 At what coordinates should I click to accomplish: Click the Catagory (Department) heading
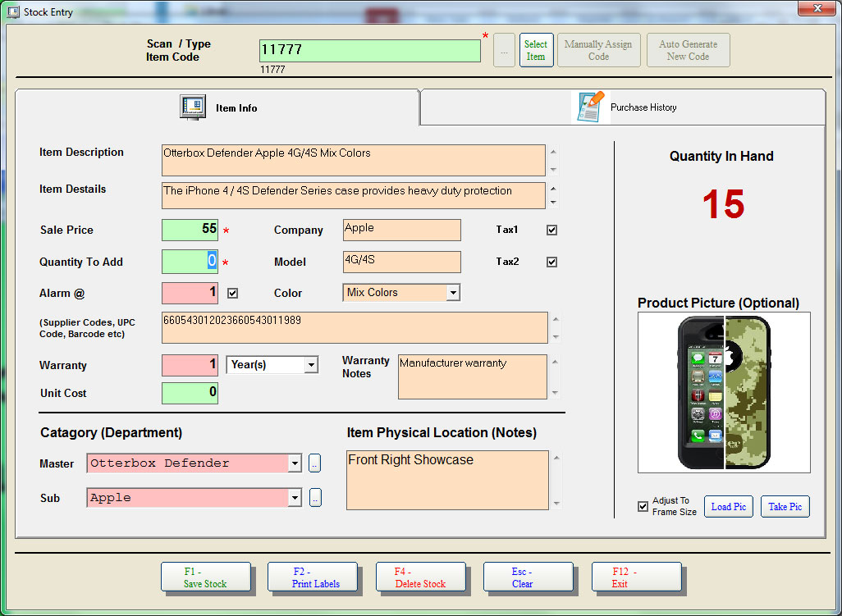[x=111, y=433]
